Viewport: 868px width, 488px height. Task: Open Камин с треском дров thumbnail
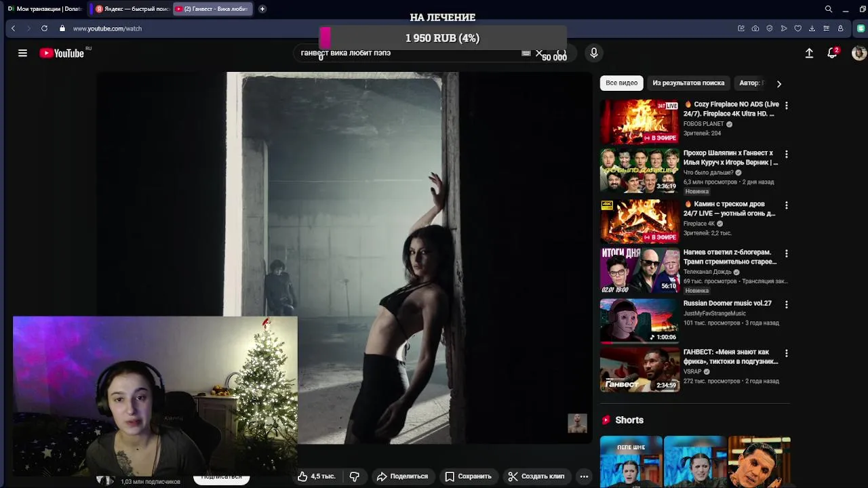tap(639, 221)
